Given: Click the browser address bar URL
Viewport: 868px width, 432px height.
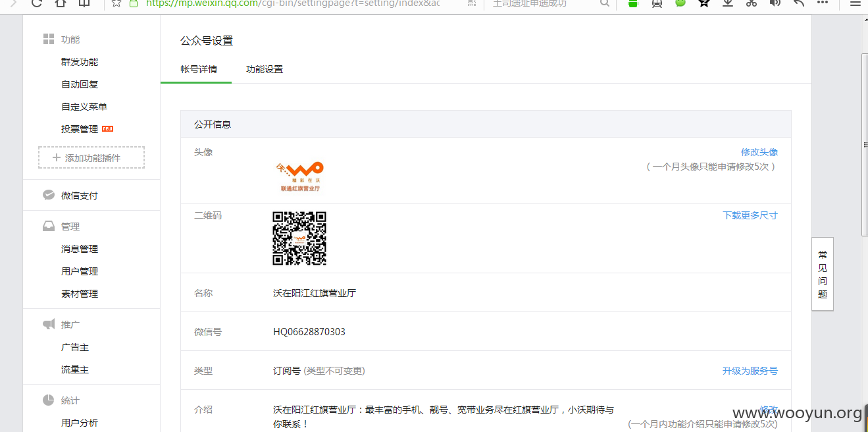Looking at the screenshot, I should click(293, 3).
